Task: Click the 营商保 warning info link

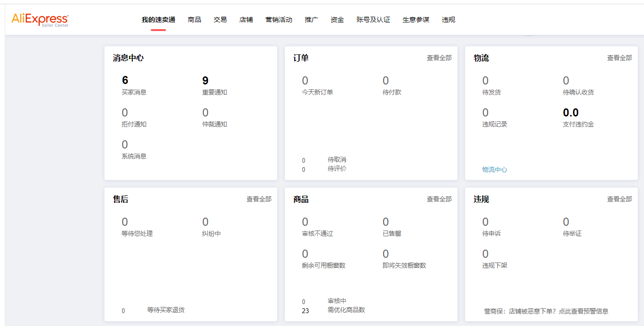Action: click(x=546, y=311)
